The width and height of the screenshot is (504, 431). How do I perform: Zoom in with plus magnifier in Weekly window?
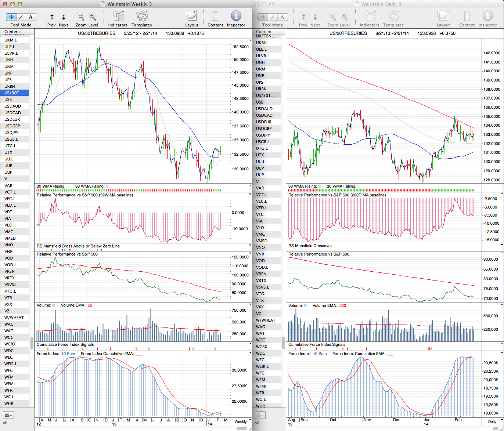pyautogui.click(x=93, y=17)
